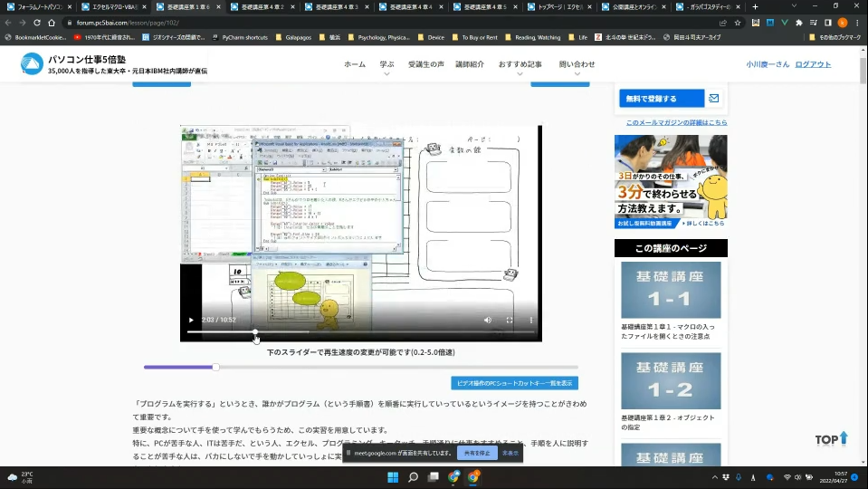The width and height of the screenshot is (868, 489).
Task: Open the 基礎講座 1-1 lesson thumbnail
Action: (671, 290)
